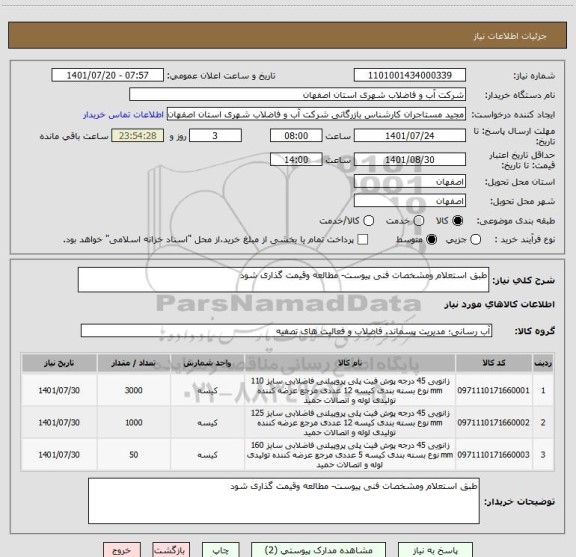Click the delivery city اصفهان field

coord(410,201)
